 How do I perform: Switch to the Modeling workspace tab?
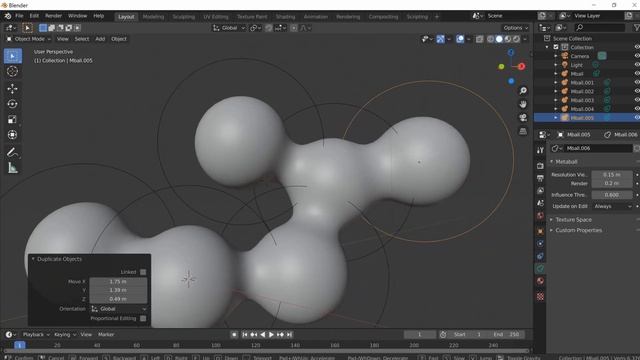153,17
